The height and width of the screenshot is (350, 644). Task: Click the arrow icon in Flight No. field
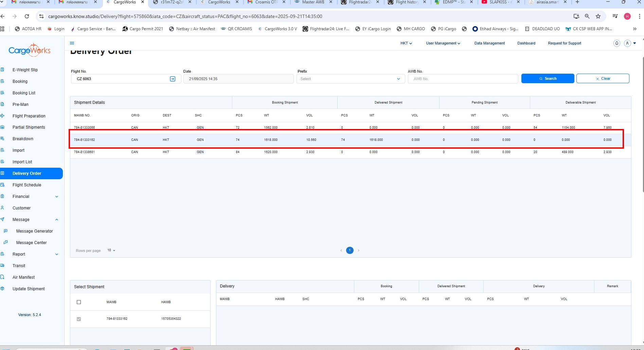173,79
